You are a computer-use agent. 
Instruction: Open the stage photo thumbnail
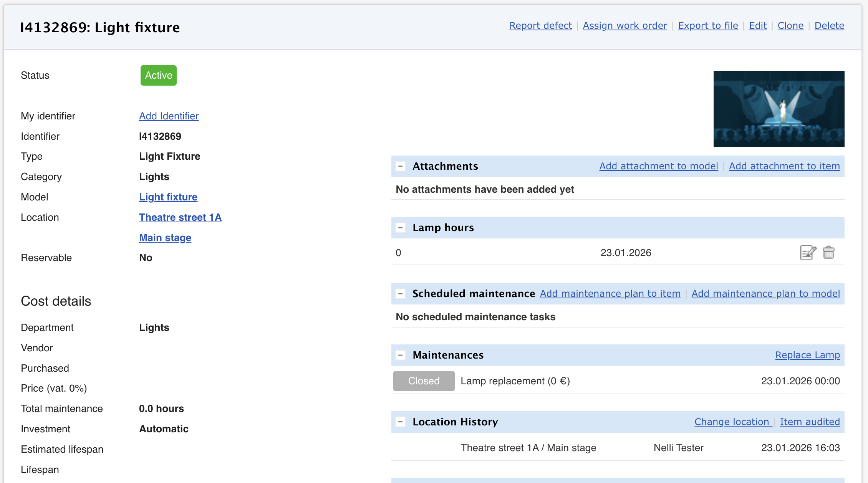point(779,109)
